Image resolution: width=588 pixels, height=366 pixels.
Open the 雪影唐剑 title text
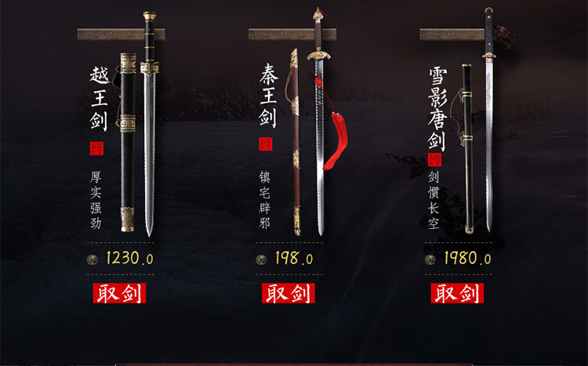437,109
